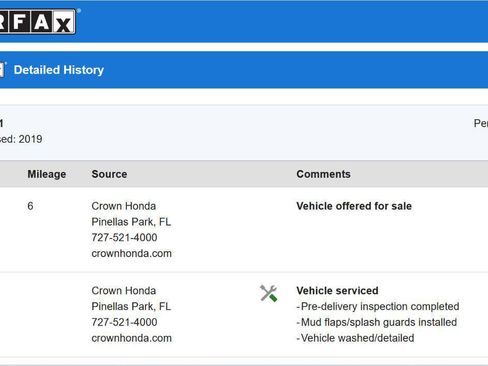Click the year 2019 text
Viewport: 488px width, 366px height.
click(30, 139)
